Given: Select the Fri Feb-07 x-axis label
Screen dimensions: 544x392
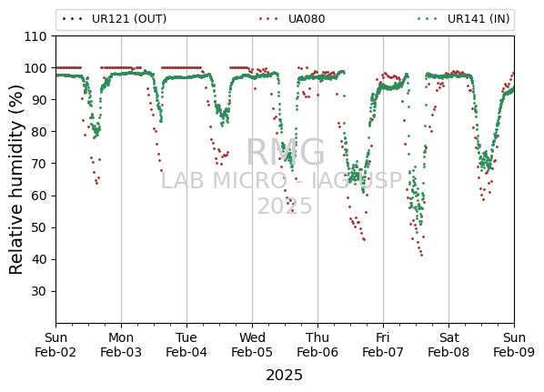Looking at the screenshot, I should (x=383, y=345).
